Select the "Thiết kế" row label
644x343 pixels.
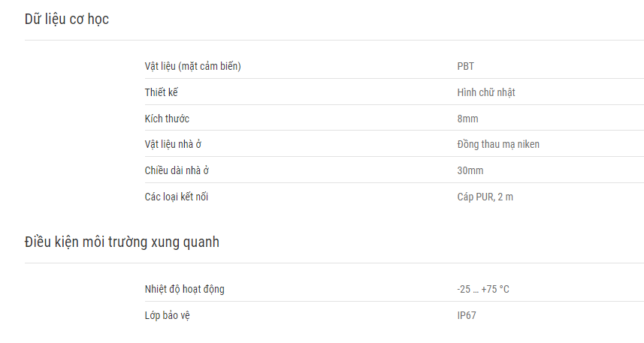pyautogui.click(x=161, y=92)
